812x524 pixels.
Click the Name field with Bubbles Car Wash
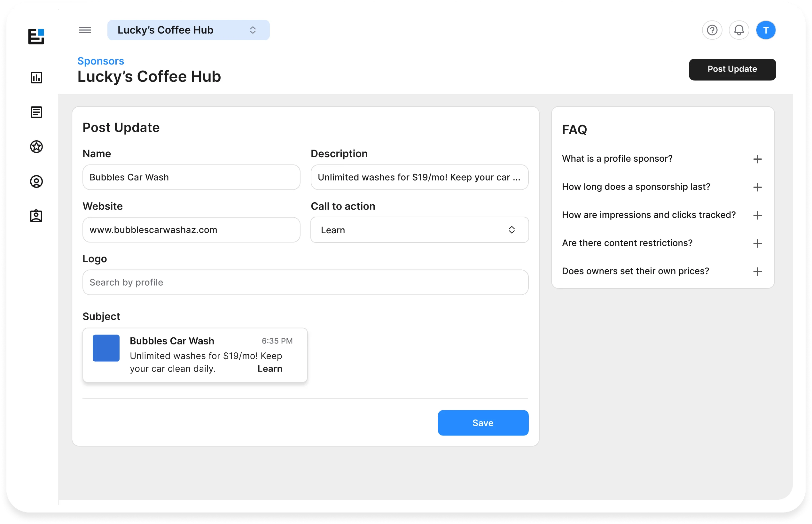point(191,177)
